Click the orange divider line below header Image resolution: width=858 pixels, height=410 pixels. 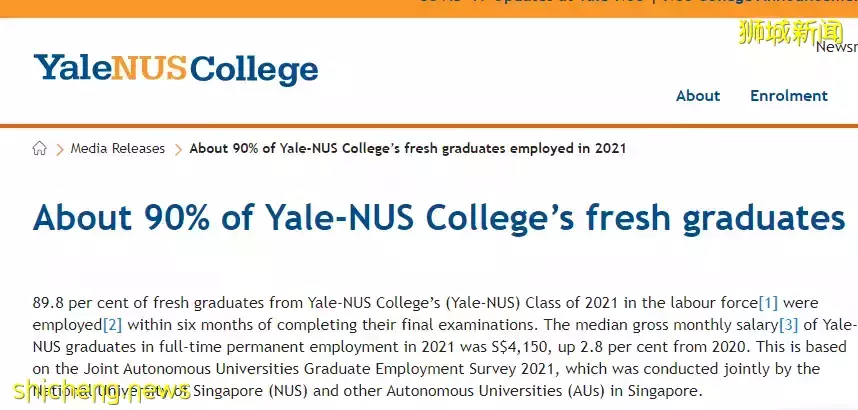(429, 125)
